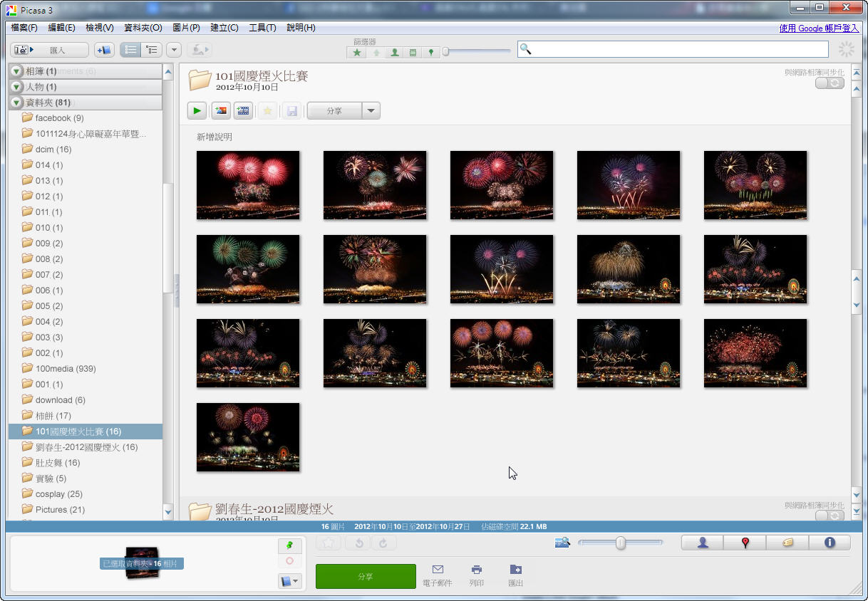Open the 分享 share dropdown arrow
868x601 pixels.
[x=371, y=110]
